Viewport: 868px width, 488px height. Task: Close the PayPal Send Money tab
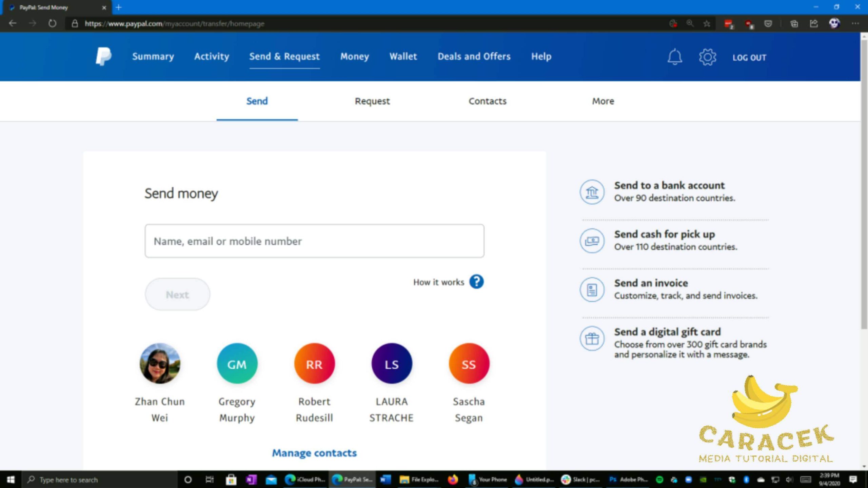[104, 7]
